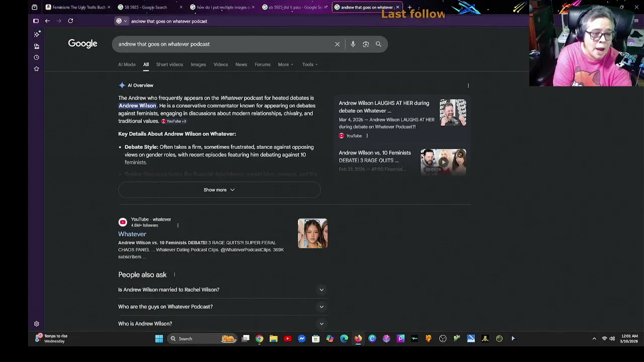Viewport: 644px width, 362px height.
Task: Switch to AI Mode tab
Action: (127, 64)
